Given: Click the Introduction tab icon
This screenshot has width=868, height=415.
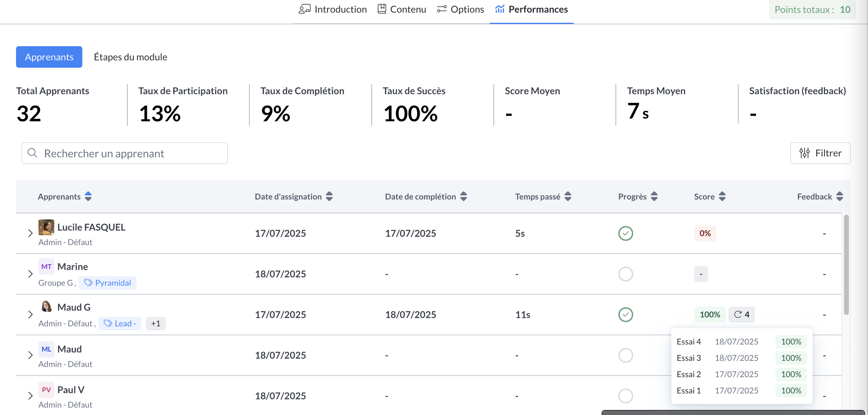Looking at the screenshot, I should coord(304,9).
